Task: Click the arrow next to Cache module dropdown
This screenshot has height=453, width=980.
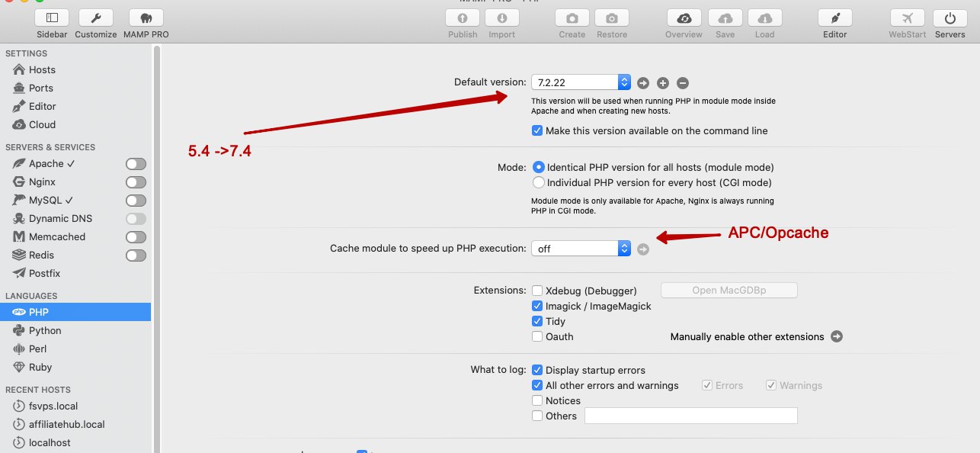Action: pos(643,249)
